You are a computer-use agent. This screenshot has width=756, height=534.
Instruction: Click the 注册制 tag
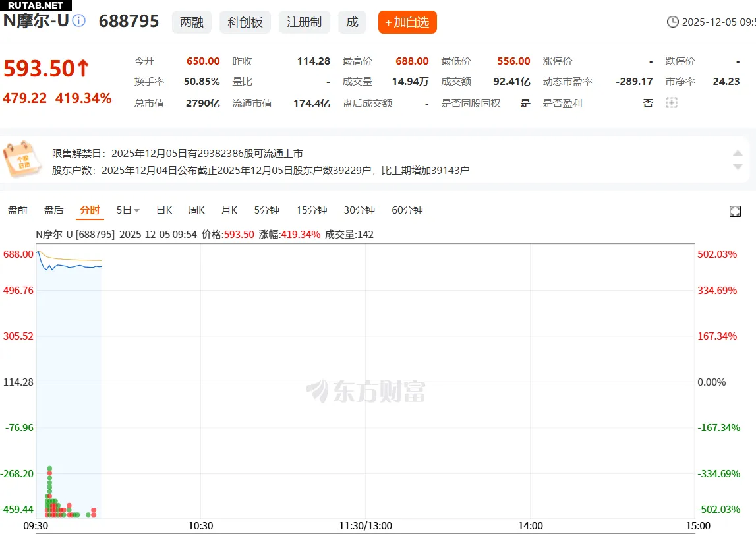click(x=304, y=22)
